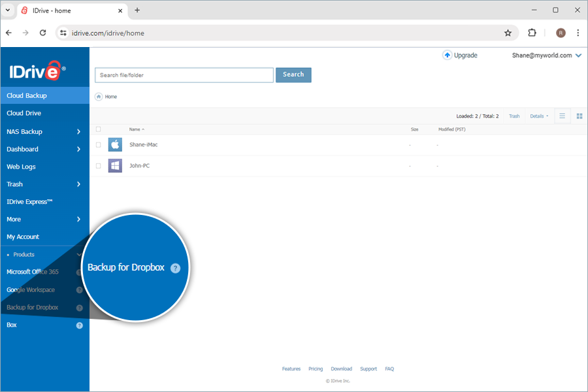The height and width of the screenshot is (392, 588).
Task: Open browser extensions puzzle icon
Action: pos(532,33)
